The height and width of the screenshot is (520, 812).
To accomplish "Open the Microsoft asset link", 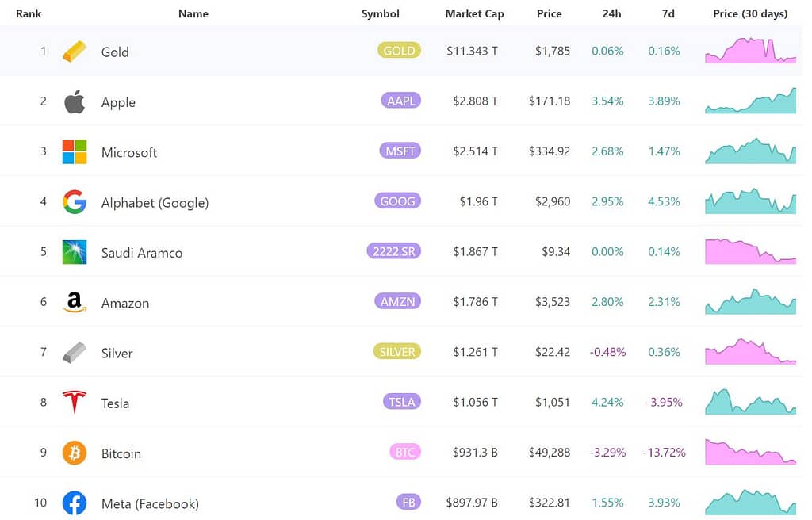I will 129,152.
